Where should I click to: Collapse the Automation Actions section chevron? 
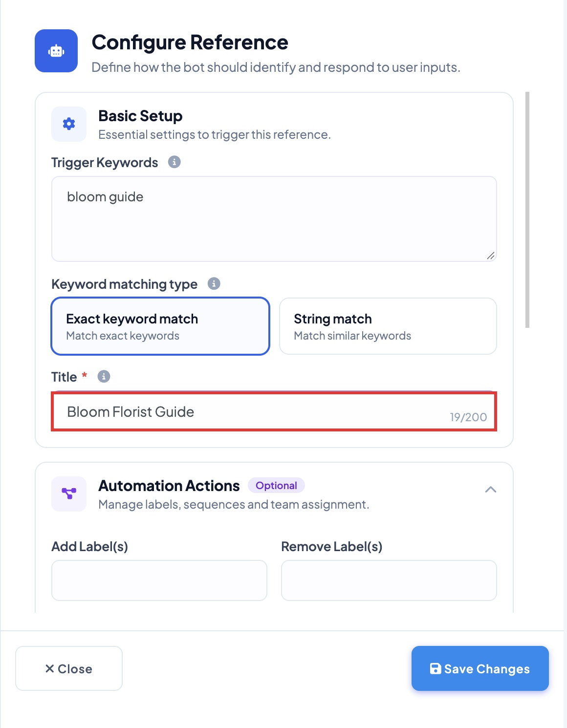point(491,490)
